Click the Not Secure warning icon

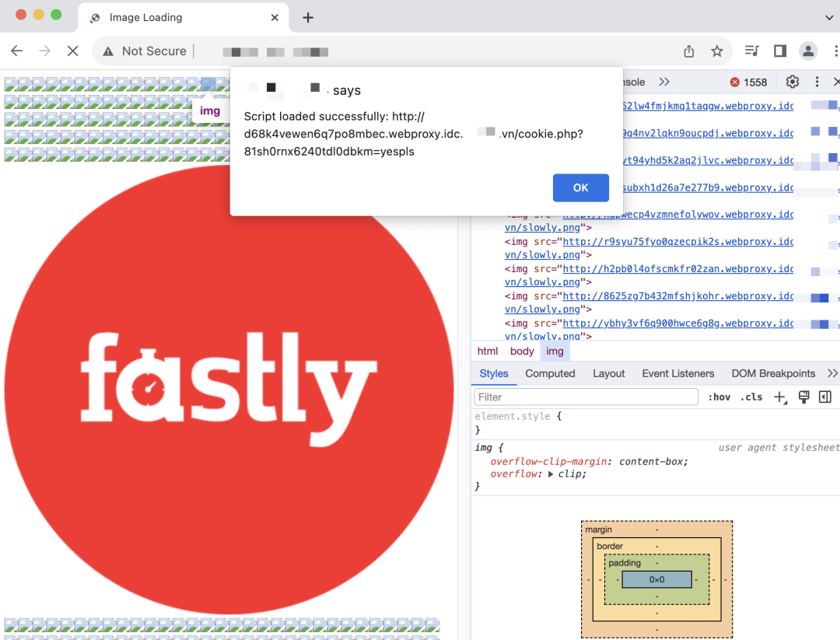coord(108,51)
